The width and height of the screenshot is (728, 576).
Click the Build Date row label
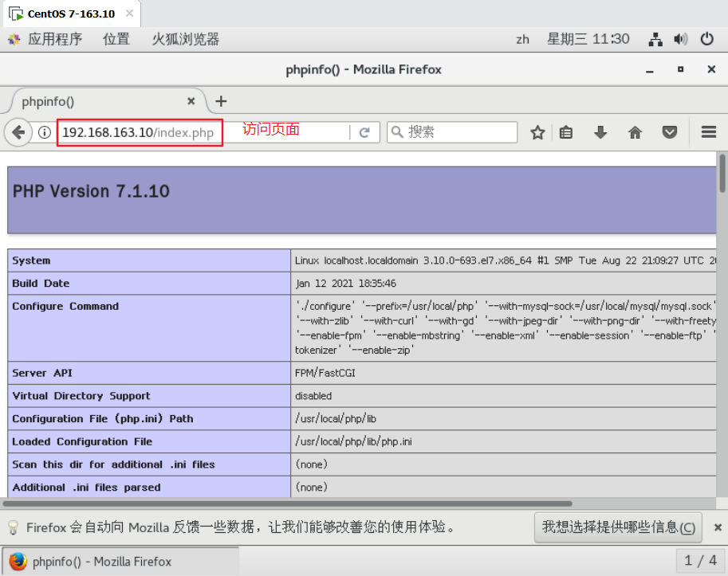pyautogui.click(x=41, y=284)
